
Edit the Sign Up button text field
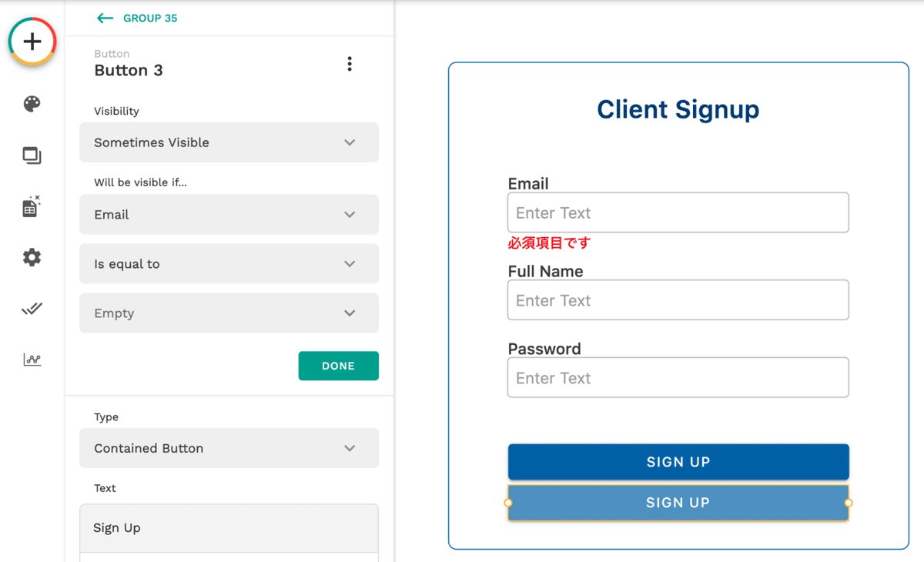(x=229, y=528)
